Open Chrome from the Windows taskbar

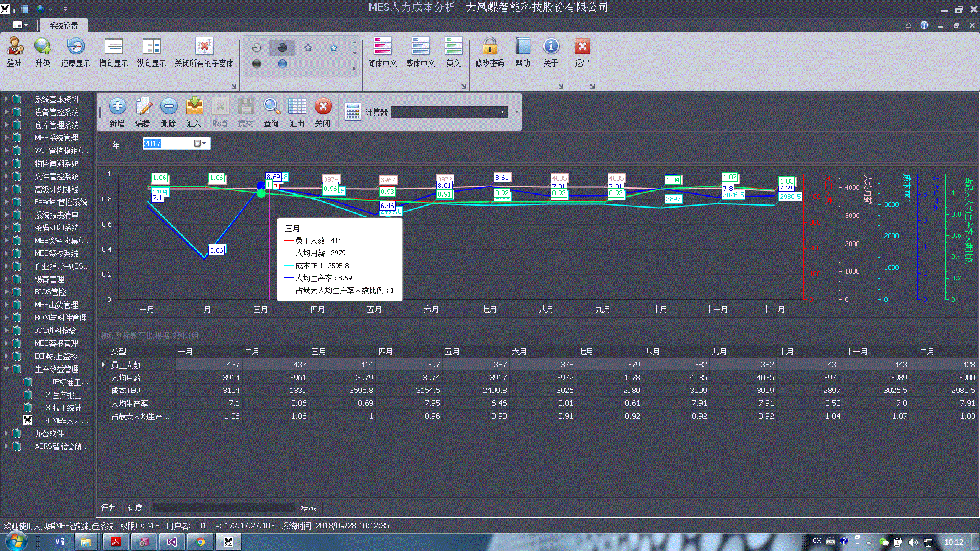pos(200,542)
